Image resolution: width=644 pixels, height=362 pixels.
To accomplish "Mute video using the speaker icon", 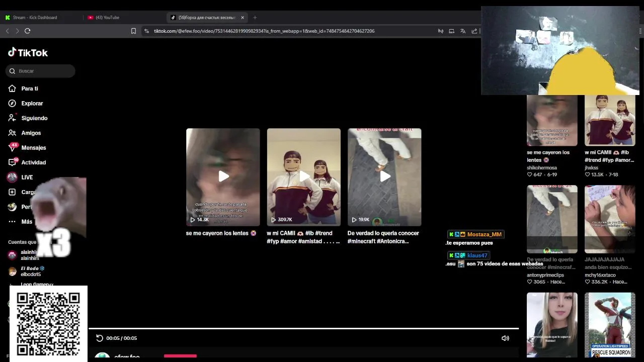I will click(x=505, y=338).
